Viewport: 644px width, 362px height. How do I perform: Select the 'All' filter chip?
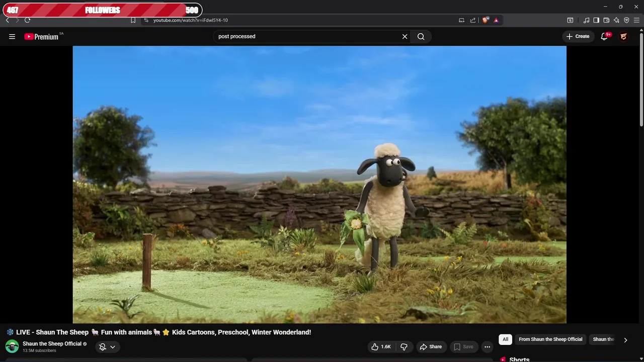pos(506,339)
